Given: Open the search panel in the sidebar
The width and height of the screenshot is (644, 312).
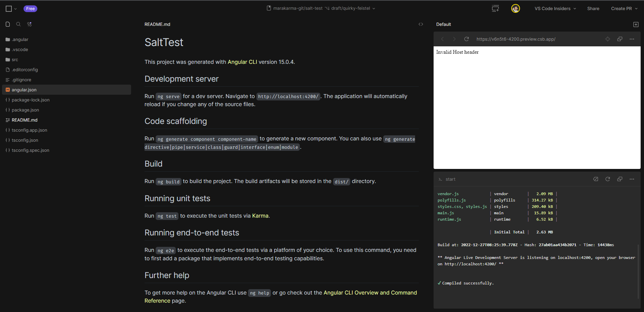Looking at the screenshot, I should (18, 24).
